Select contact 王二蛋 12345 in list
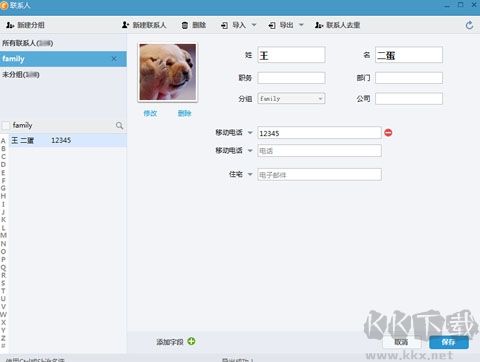Viewport: 480px width, 362px height. point(67,140)
